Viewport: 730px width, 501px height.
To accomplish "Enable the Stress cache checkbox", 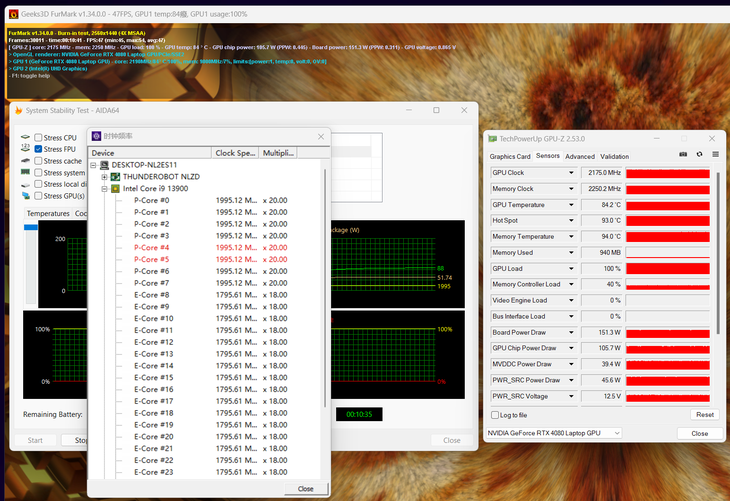I will pos(38,161).
